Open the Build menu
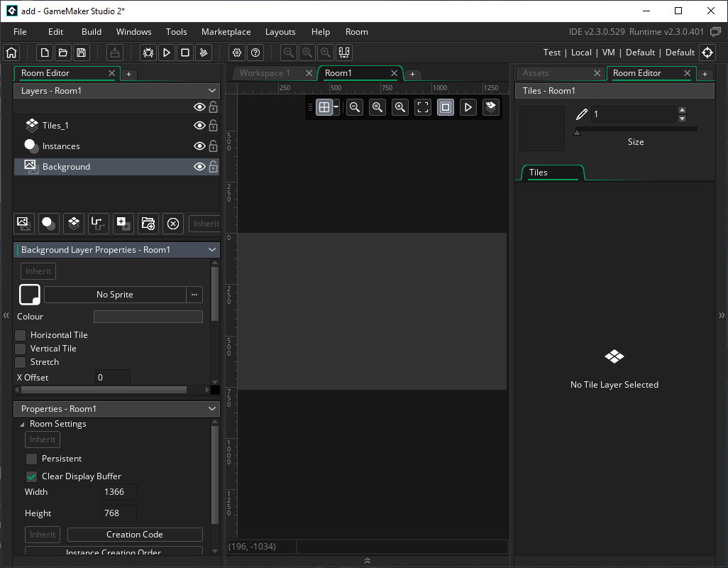 pos(92,31)
